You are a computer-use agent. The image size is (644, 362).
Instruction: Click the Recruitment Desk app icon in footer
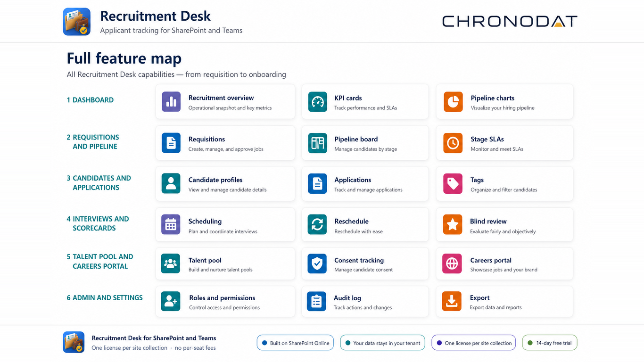click(74, 342)
